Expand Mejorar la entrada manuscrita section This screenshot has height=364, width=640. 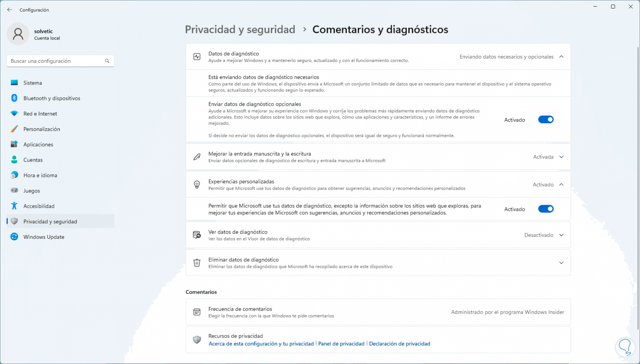561,157
